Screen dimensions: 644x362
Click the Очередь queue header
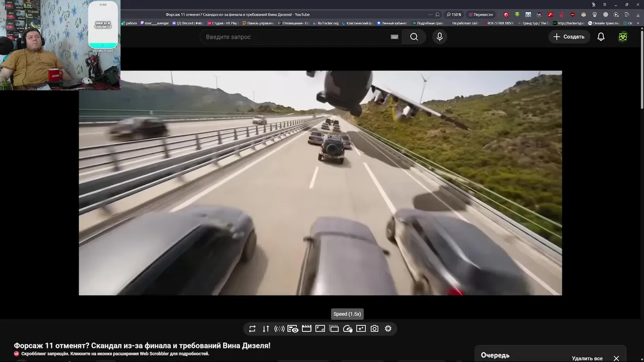tap(495, 355)
